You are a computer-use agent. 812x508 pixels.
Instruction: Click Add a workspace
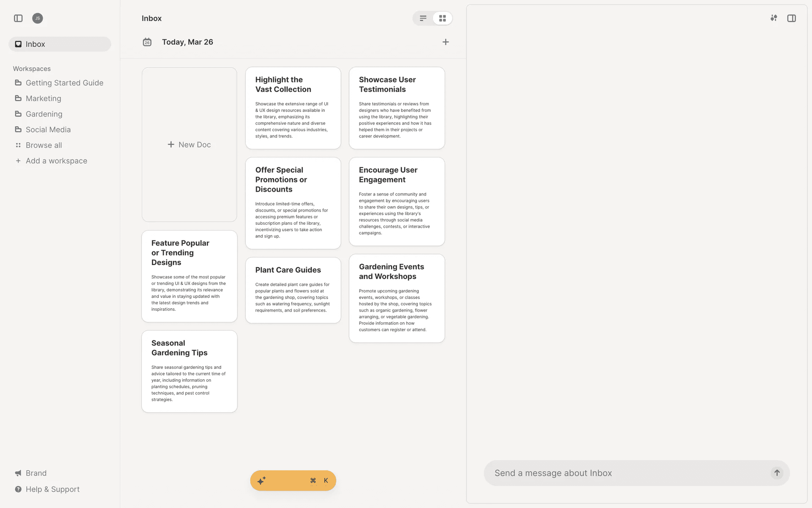coord(56,161)
